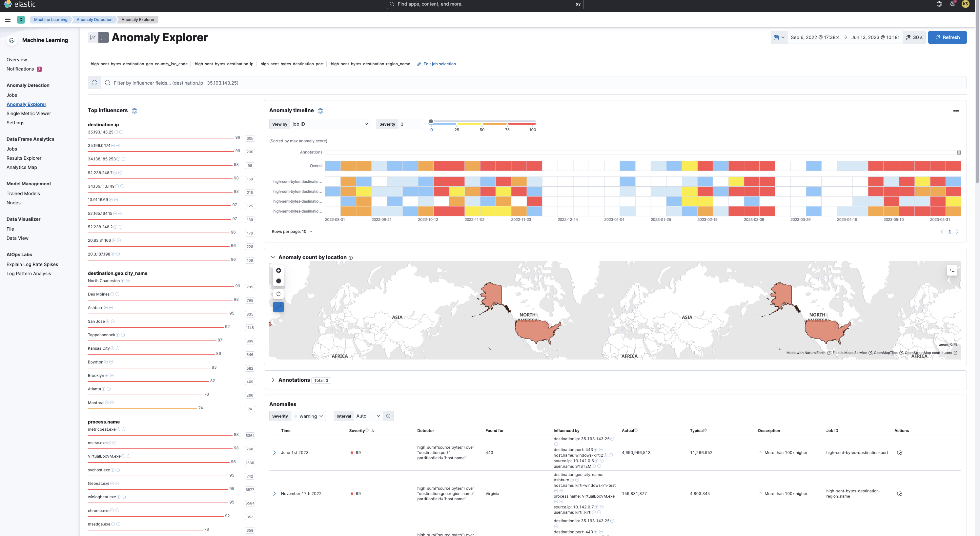Click the help life-ring icon in the top bar
Image resolution: width=980 pixels, height=536 pixels.
click(939, 4)
